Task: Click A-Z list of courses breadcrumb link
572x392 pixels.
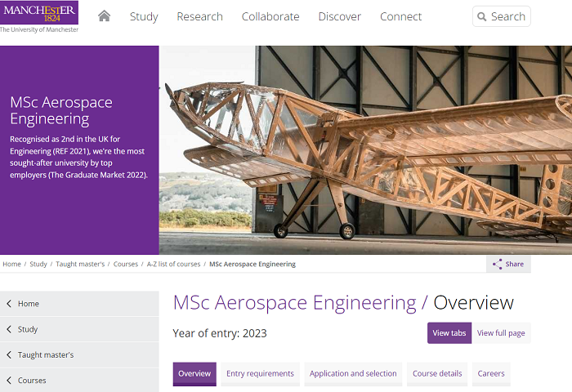Action: 173,265
